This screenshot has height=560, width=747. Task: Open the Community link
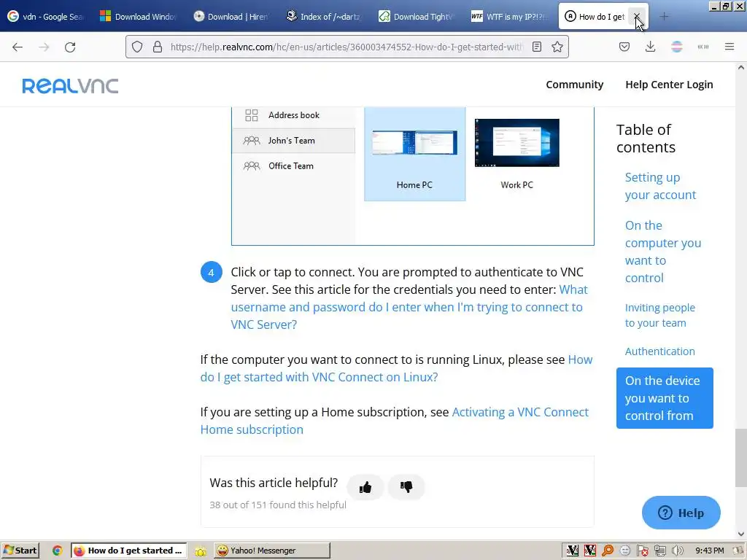pyautogui.click(x=575, y=85)
